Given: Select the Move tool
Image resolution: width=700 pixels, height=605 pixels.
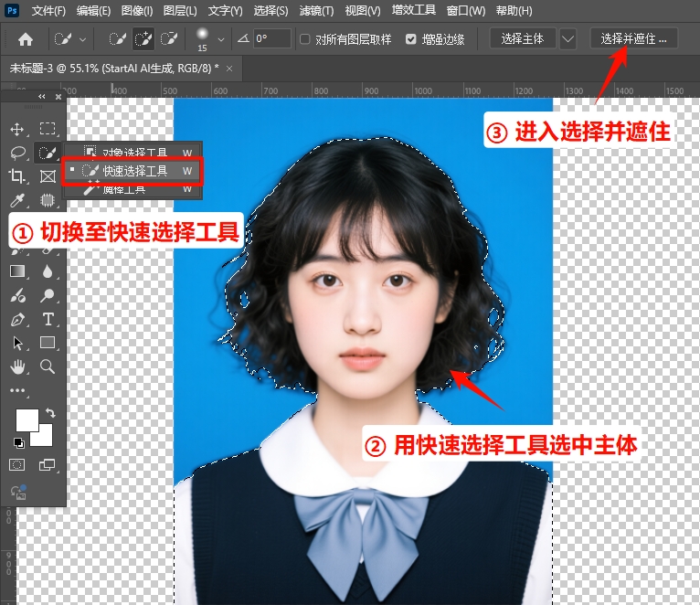Looking at the screenshot, I should tap(17, 129).
